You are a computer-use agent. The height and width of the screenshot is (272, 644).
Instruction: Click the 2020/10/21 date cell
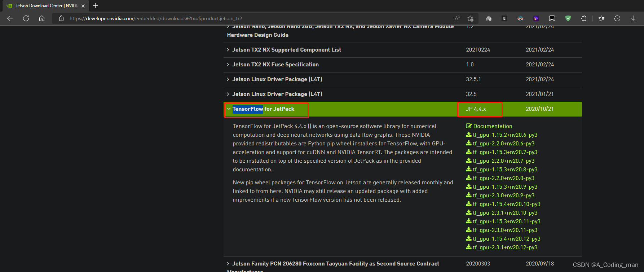point(540,109)
